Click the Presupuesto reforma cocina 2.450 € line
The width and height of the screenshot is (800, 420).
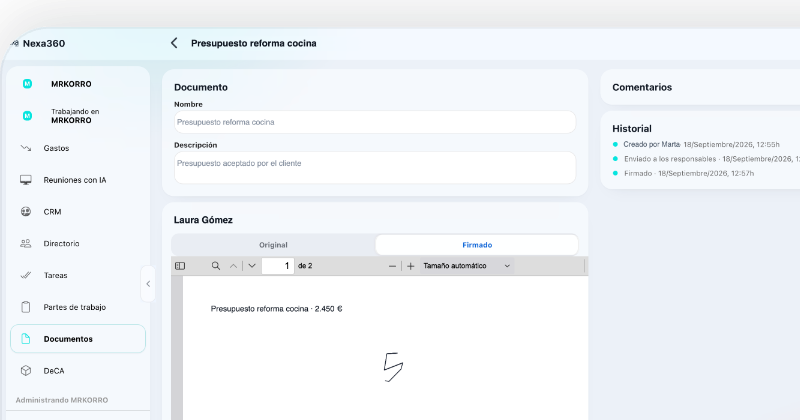[x=277, y=309]
